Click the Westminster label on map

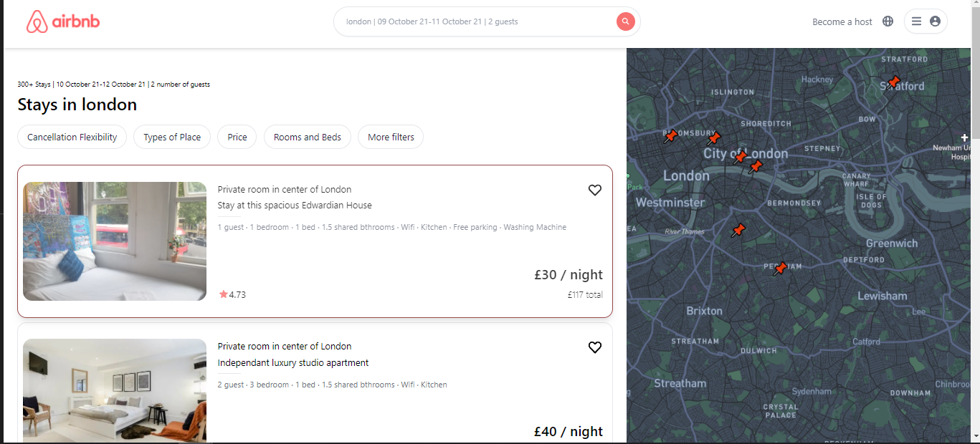(670, 203)
